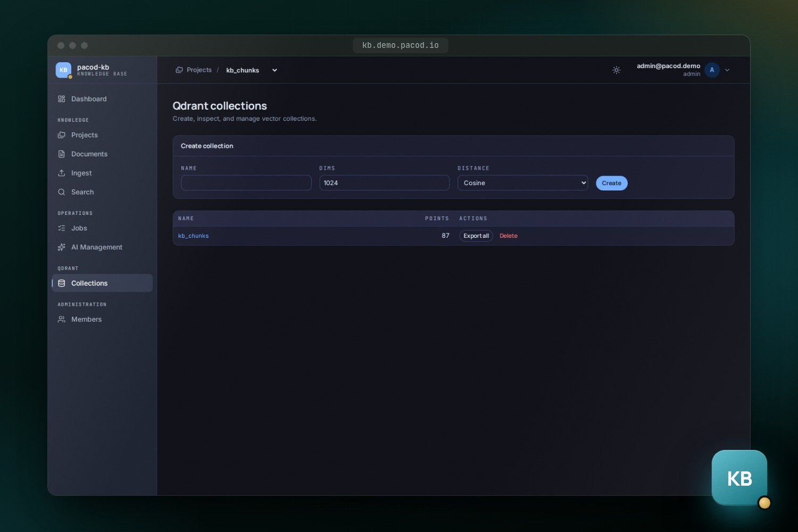Image resolution: width=798 pixels, height=532 pixels.
Task: Click the floating KB badge icon
Action: pos(739,478)
